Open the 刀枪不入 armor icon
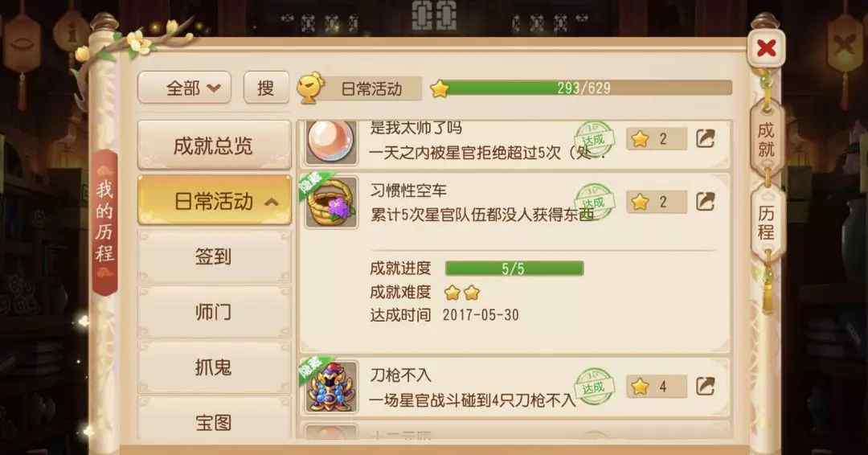This screenshot has width=868, height=455. [x=331, y=387]
